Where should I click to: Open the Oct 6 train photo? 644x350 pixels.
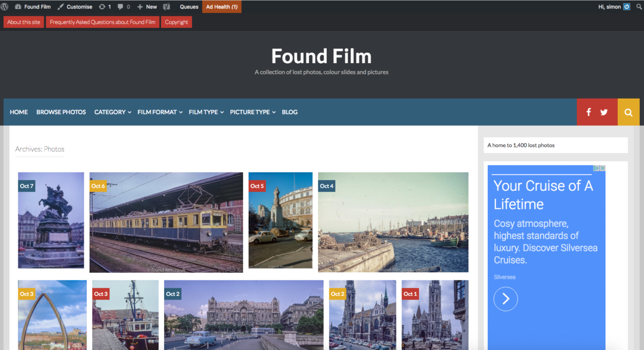tap(166, 222)
